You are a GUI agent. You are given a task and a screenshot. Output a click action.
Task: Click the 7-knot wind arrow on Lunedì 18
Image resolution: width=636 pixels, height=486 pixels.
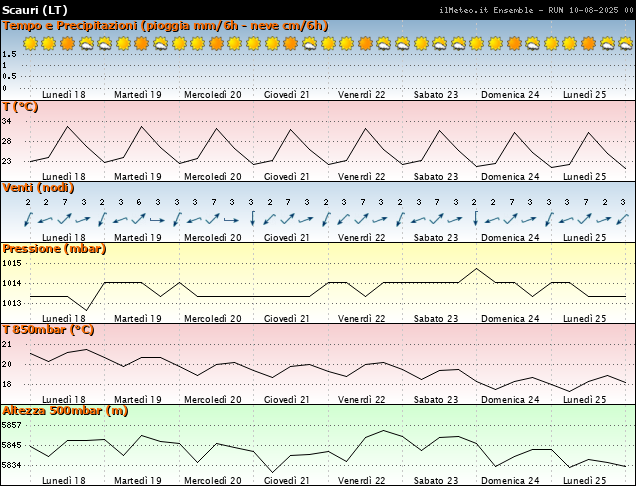tap(64, 219)
